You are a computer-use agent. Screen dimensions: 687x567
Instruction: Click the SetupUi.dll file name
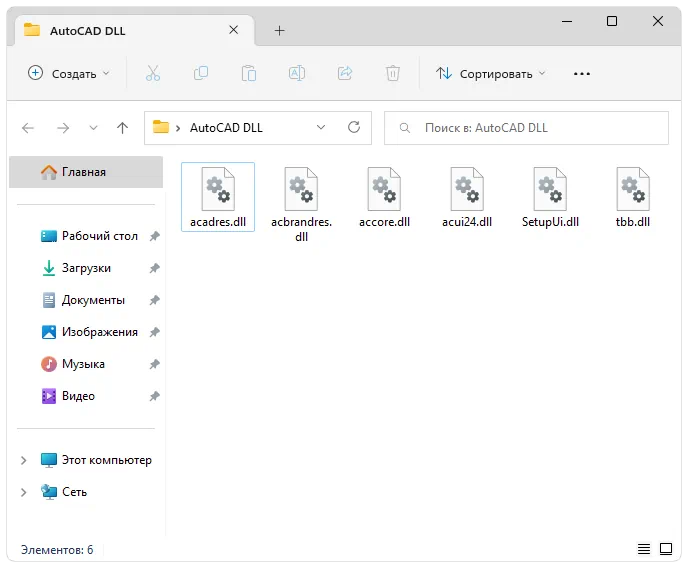point(550,222)
